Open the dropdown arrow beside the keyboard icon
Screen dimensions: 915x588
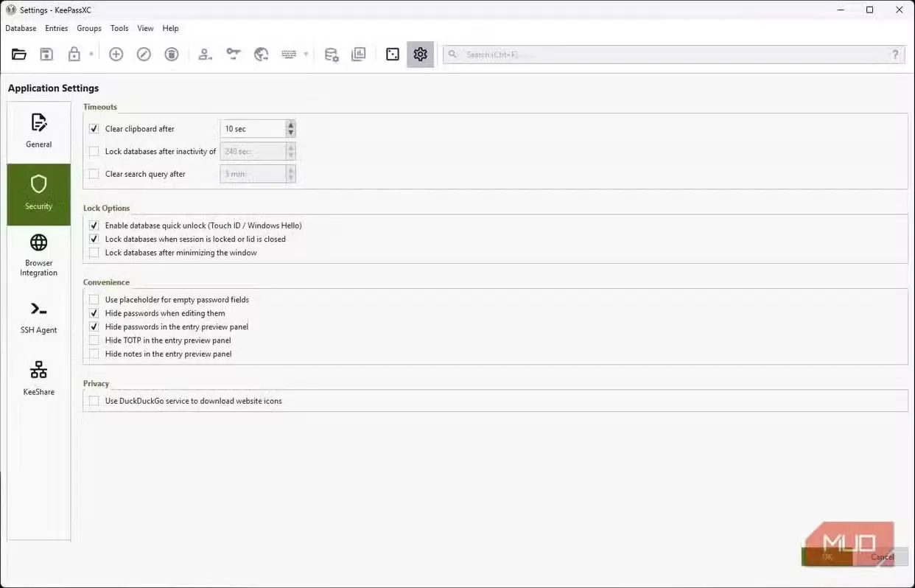306,54
